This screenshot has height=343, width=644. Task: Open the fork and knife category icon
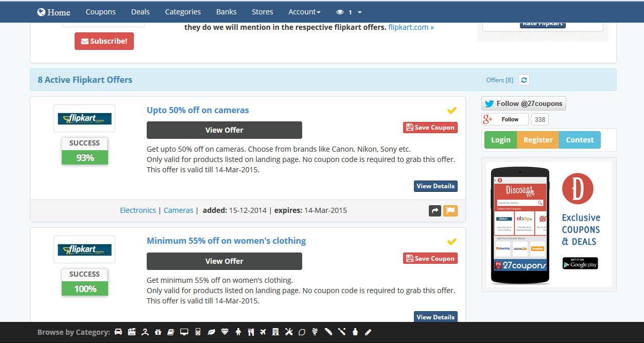(x=251, y=332)
